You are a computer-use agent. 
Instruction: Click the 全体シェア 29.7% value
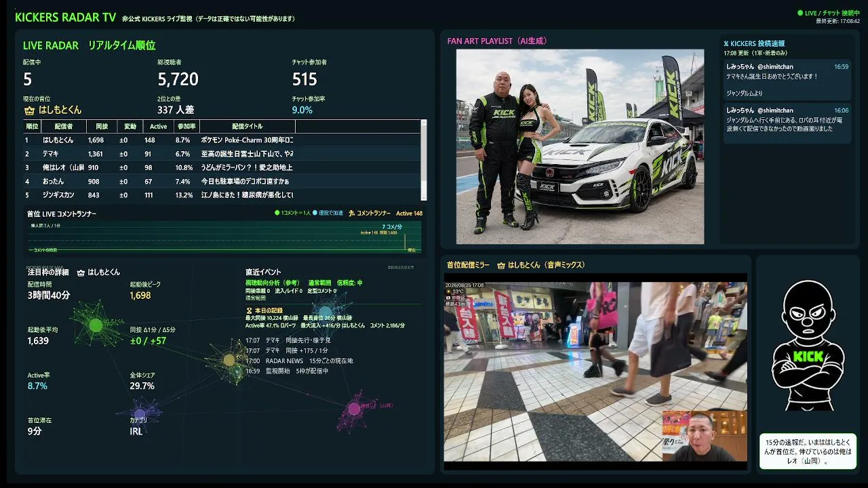click(x=142, y=386)
